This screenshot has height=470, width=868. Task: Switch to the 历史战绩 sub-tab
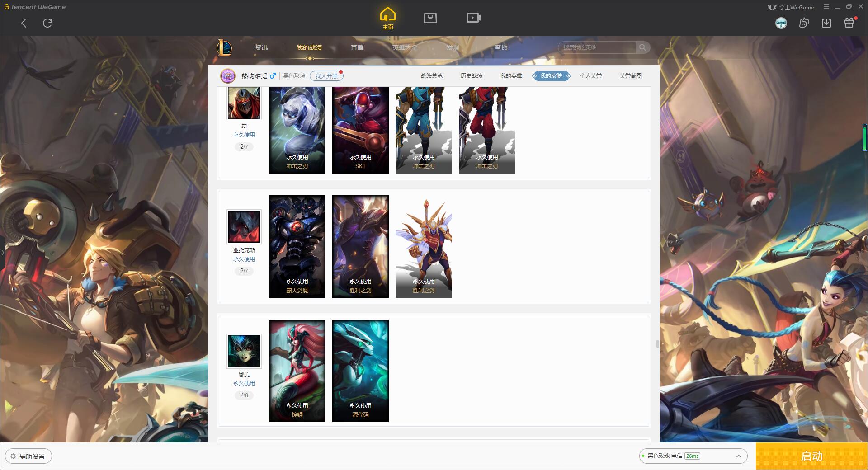pyautogui.click(x=472, y=76)
